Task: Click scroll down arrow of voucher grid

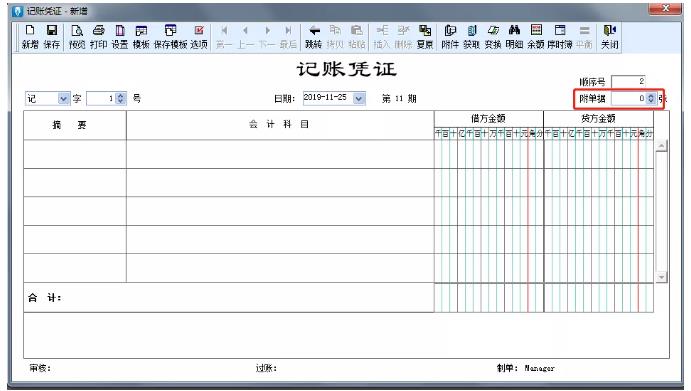Action: [x=661, y=277]
